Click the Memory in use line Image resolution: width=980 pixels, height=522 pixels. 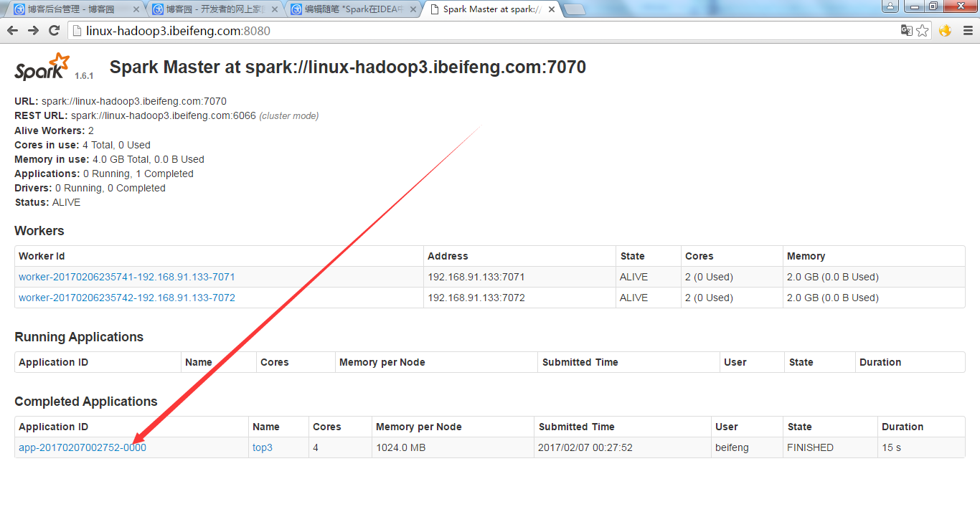[x=109, y=159]
